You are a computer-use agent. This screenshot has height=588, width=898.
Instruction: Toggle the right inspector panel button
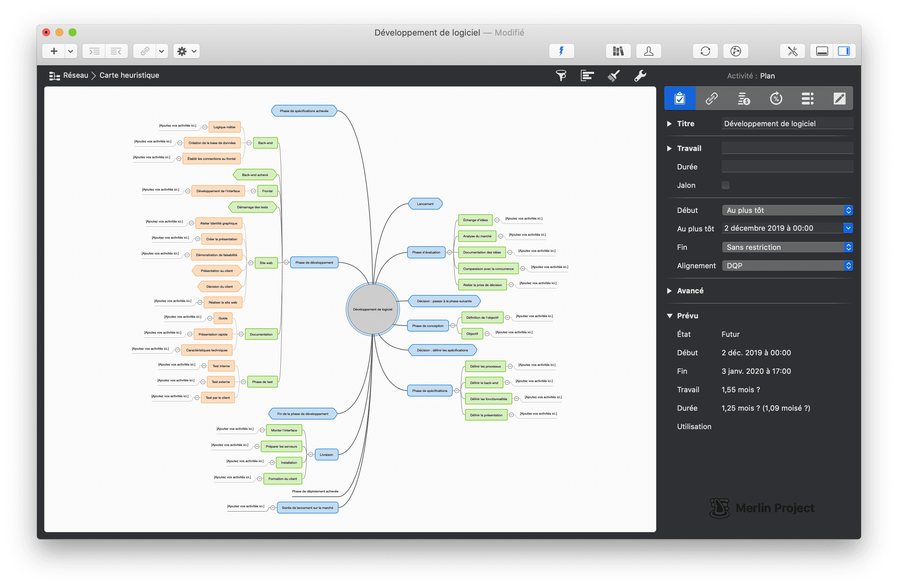pos(844,51)
